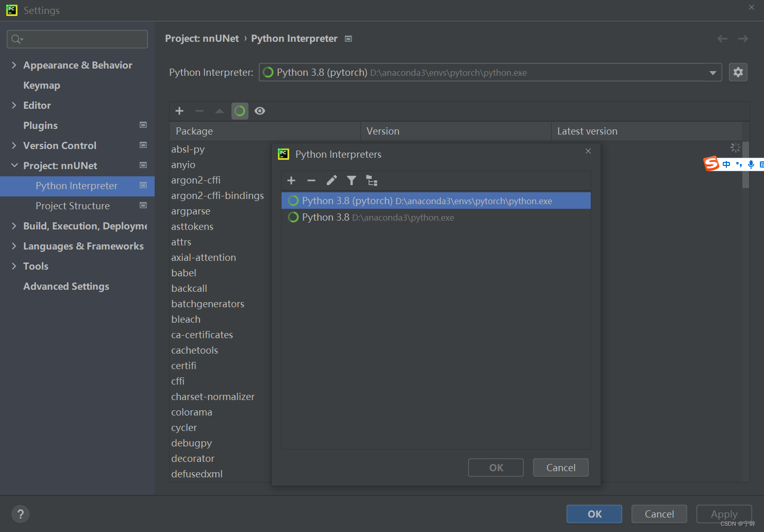Install a package with the plus icon
The height and width of the screenshot is (532, 764).
179,111
